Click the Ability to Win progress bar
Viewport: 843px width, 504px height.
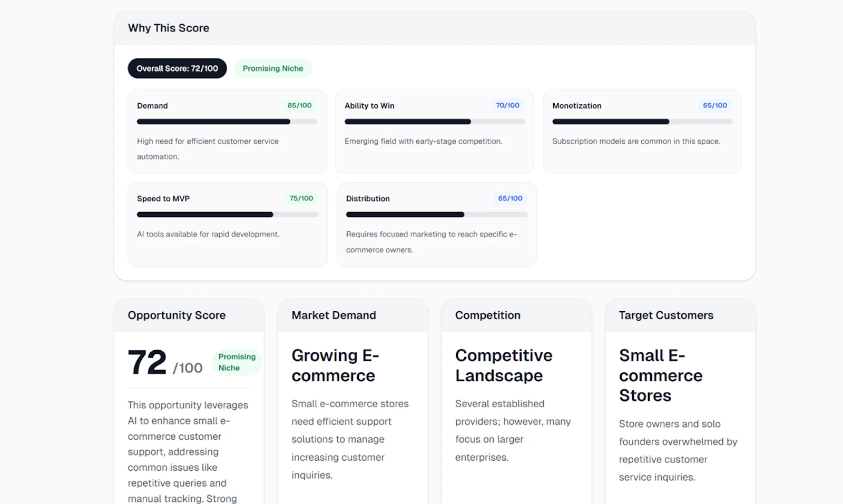(435, 122)
